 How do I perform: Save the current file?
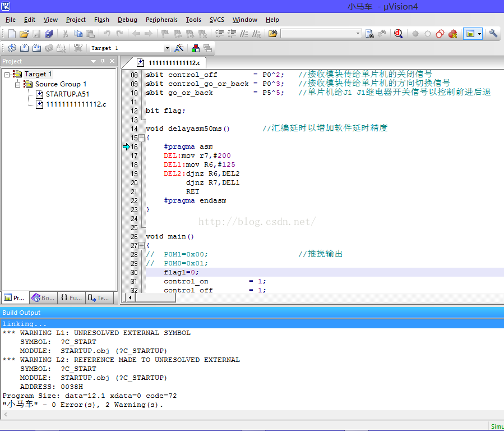click(36, 34)
